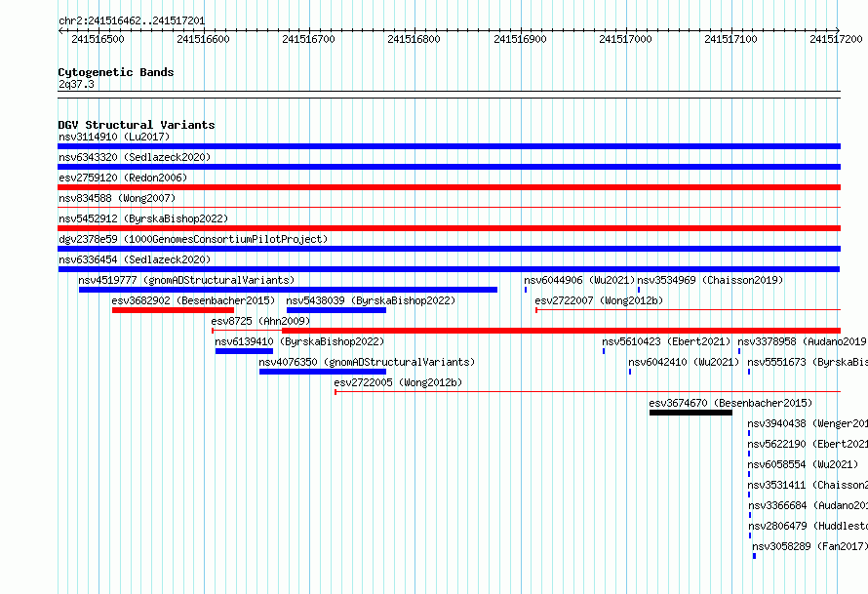Select nsv4076350 (gnomADStructuralVariants) label
The image size is (868, 594).
[x=367, y=362]
